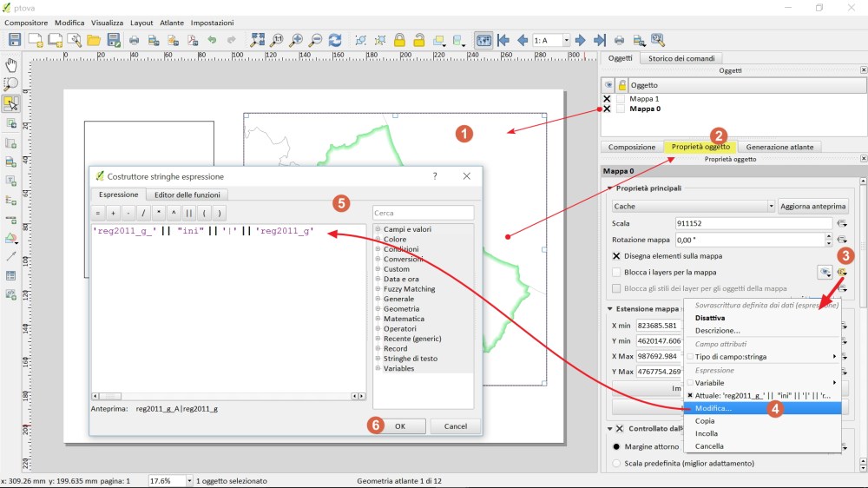The height and width of the screenshot is (488, 868).
Task: Click the horizontal scrollbar under the expression
Action: tap(226, 396)
